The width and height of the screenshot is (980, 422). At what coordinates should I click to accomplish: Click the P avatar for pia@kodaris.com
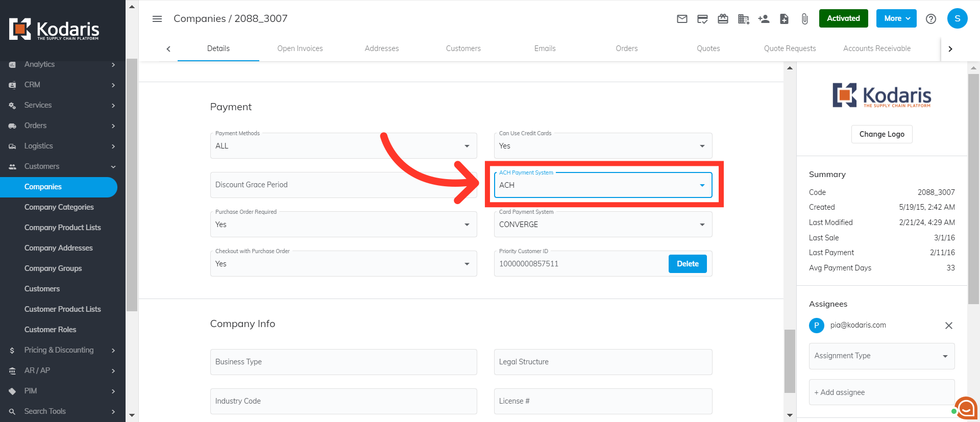pyautogui.click(x=817, y=326)
